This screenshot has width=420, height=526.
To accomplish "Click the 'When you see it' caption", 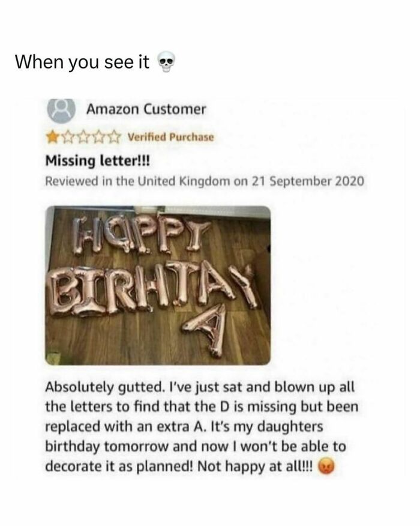I will pyautogui.click(x=82, y=62).
